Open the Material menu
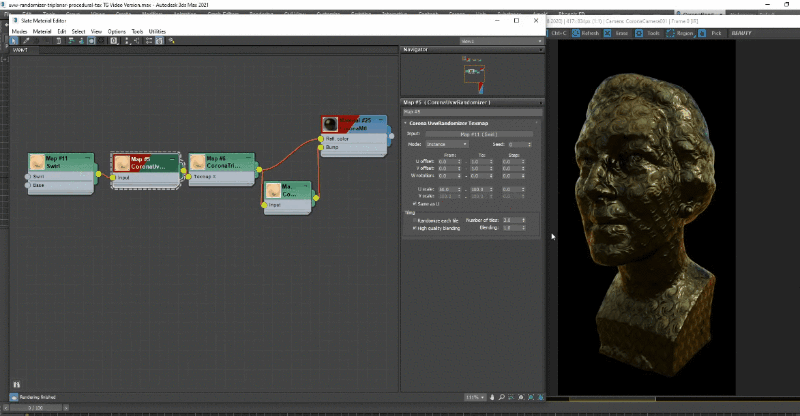This screenshot has width=800, height=416. 43,31
